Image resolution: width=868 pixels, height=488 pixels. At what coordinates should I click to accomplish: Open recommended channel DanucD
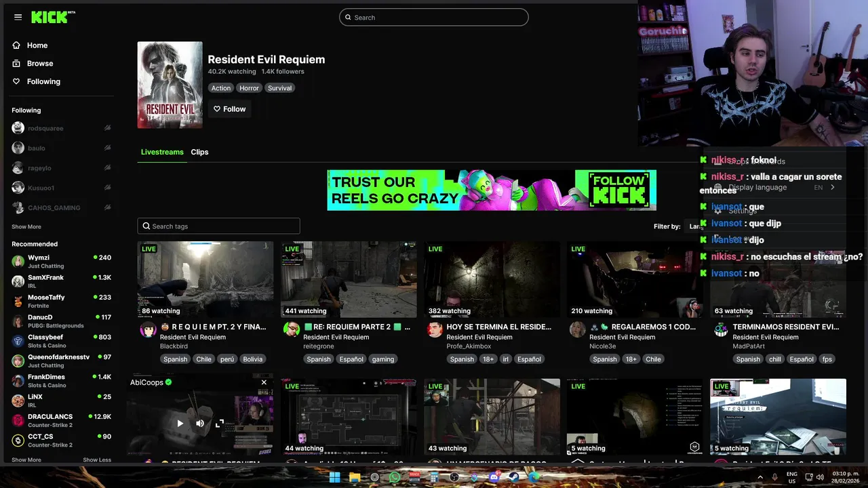click(61, 321)
